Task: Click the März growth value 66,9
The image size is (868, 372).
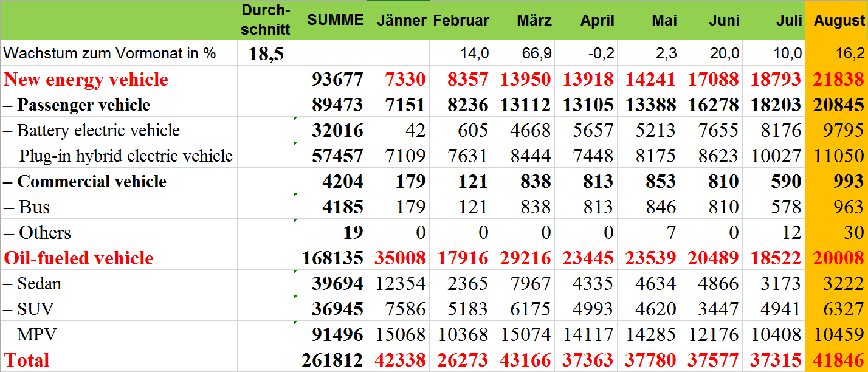Action: [x=537, y=53]
